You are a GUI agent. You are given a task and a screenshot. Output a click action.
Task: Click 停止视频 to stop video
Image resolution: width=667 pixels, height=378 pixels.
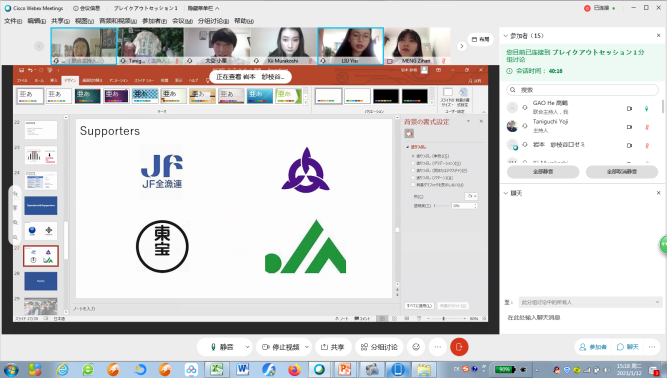(x=280, y=347)
